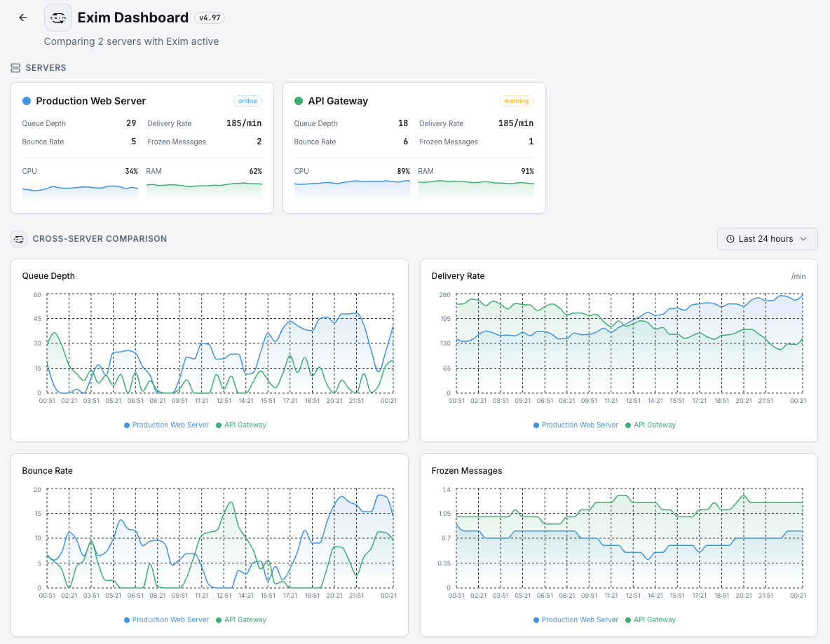
Task: Click the warning badge on API Gateway card
Action: 517,100
